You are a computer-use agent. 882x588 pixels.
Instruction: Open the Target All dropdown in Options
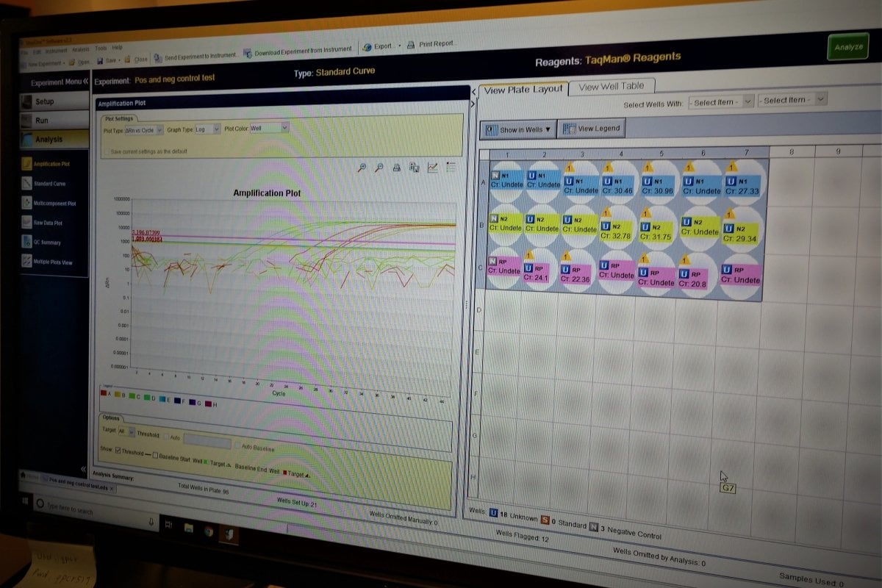[x=126, y=432]
